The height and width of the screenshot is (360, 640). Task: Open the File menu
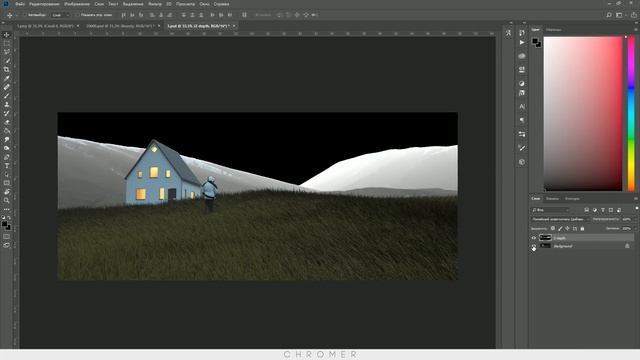tap(20, 4)
